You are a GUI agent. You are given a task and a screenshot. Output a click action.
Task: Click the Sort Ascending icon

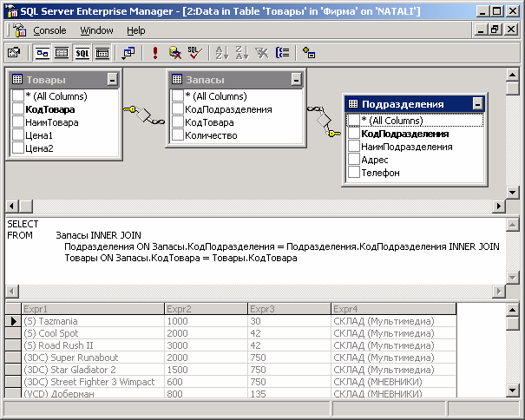222,53
